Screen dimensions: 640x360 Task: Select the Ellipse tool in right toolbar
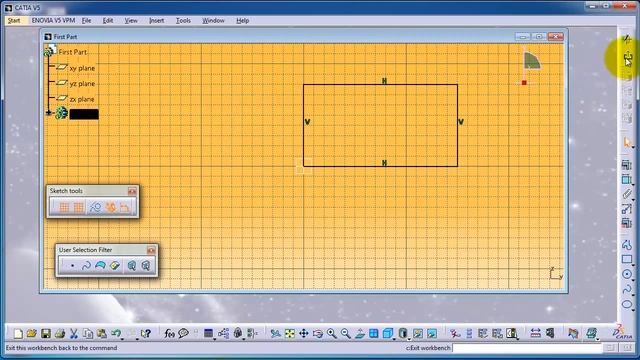(627, 304)
